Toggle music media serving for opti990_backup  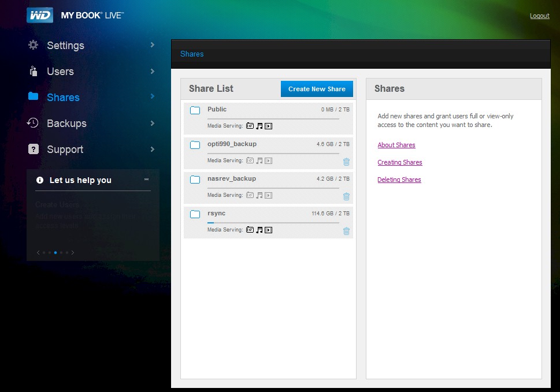259,160
